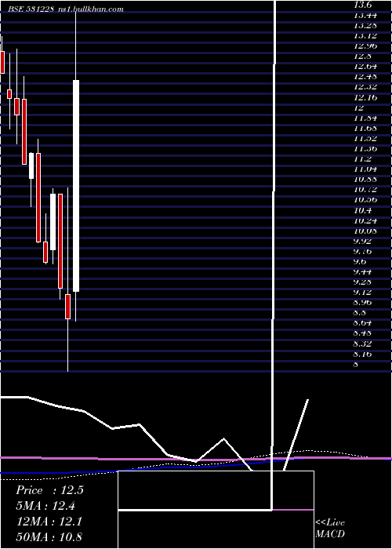This screenshot has height=549, width=392.
Task: Click the 10.56 price axis label
Action: pos(365,199)
